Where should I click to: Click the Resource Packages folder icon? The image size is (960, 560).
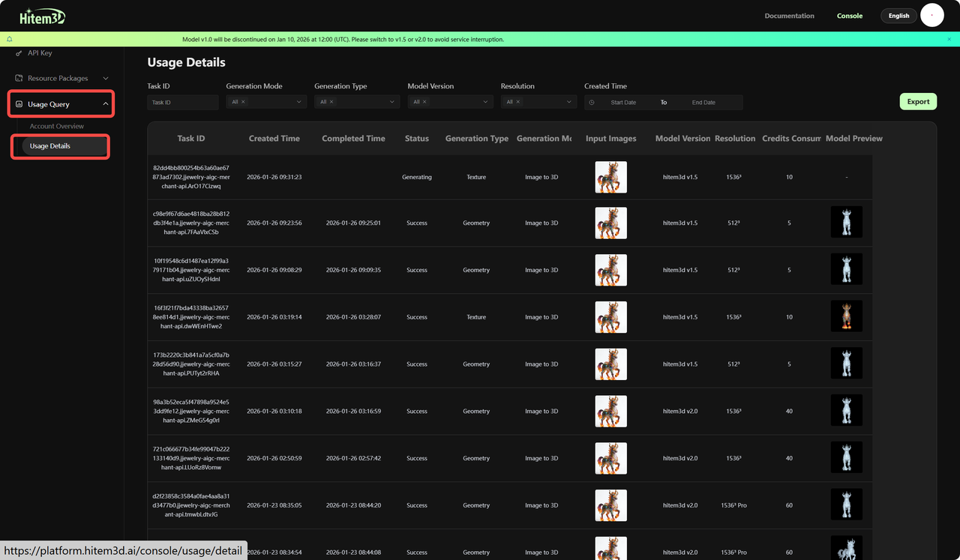pos(19,79)
